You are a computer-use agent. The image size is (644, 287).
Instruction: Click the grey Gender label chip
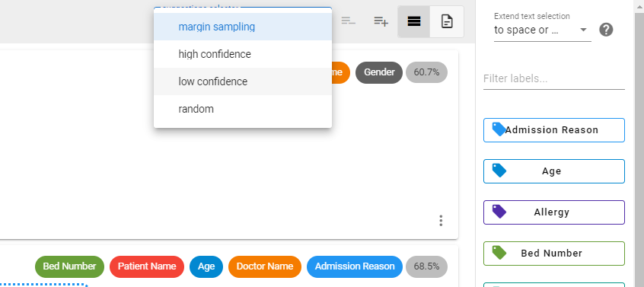[x=379, y=72]
